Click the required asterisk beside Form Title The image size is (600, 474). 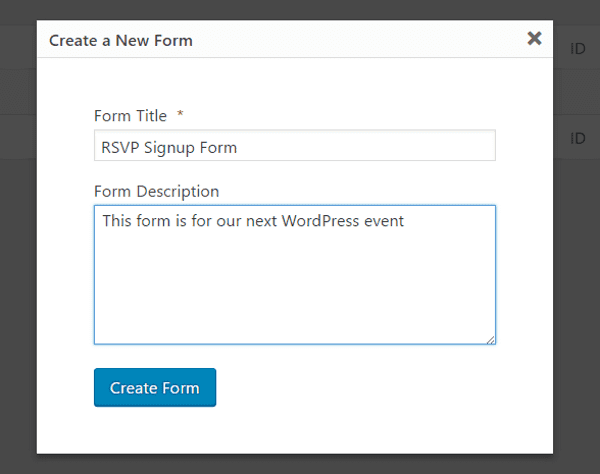pyautogui.click(x=180, y=116)
